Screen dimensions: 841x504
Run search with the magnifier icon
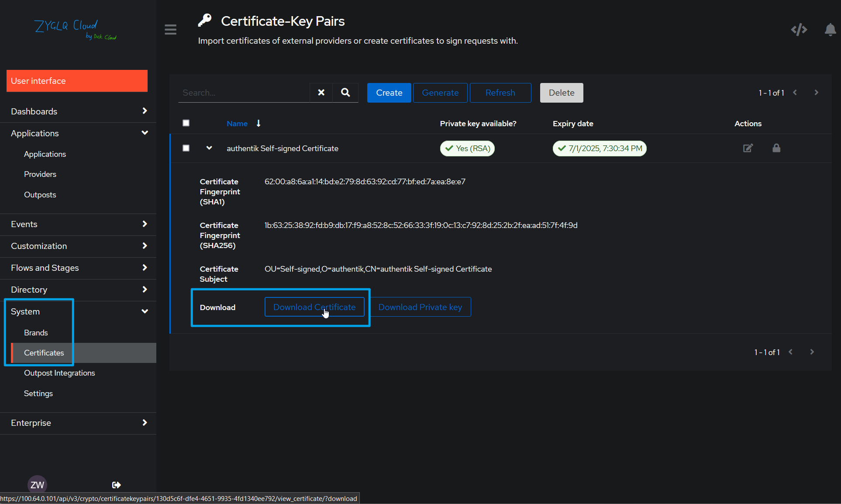tap(345, 93)
